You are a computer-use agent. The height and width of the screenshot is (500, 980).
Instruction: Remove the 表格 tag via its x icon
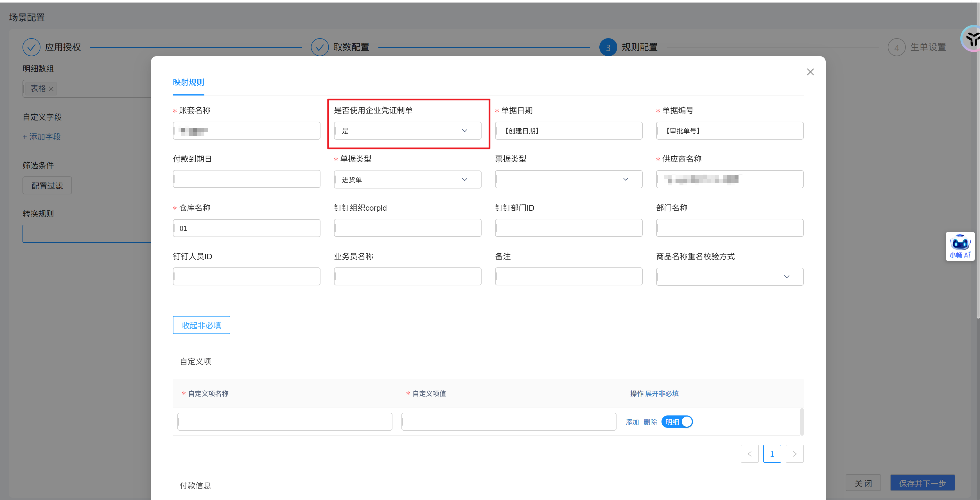point(51,88)
